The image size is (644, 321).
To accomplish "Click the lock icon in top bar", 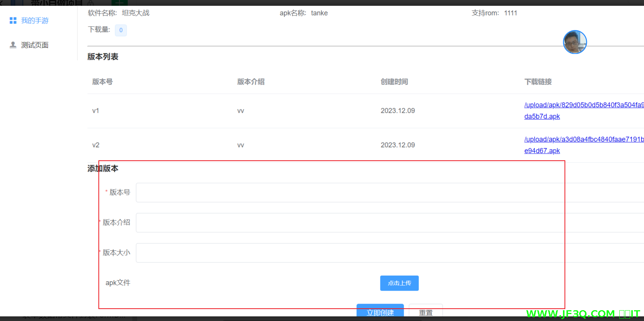I will pos(91,3).
